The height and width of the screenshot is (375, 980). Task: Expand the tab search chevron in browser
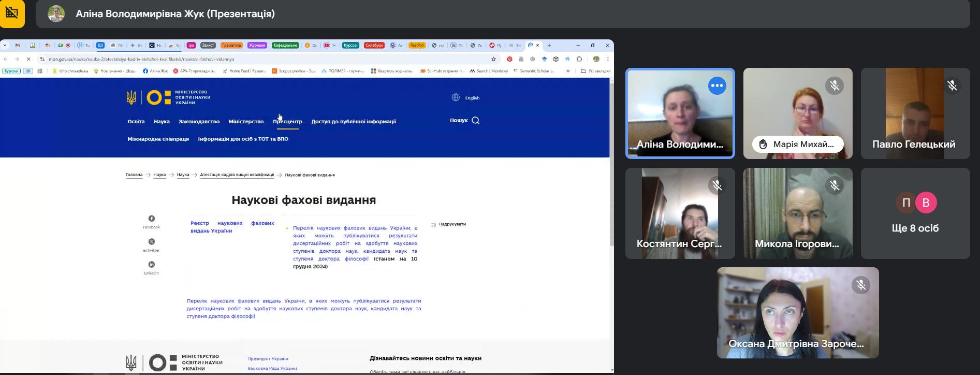[x=5, y=46]
